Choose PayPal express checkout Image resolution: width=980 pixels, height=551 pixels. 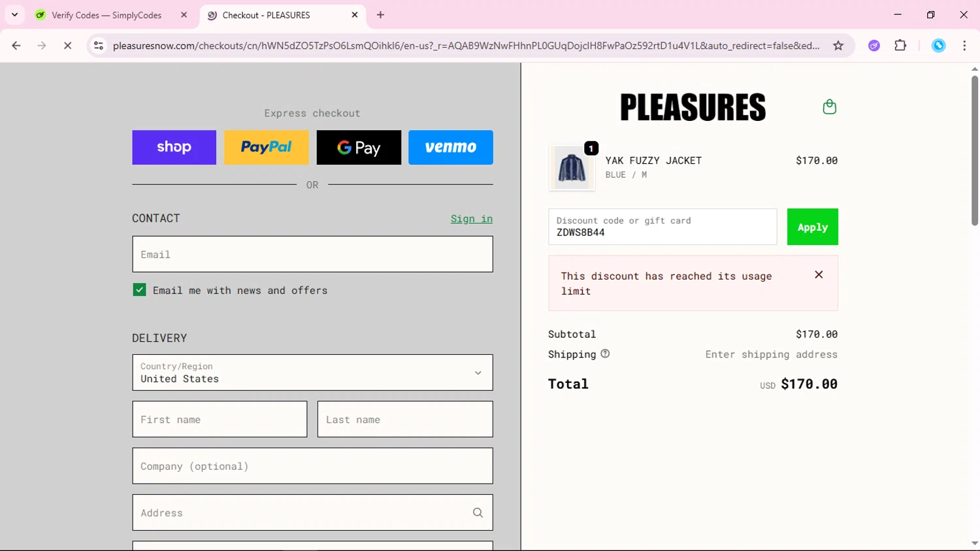point(267,147)
